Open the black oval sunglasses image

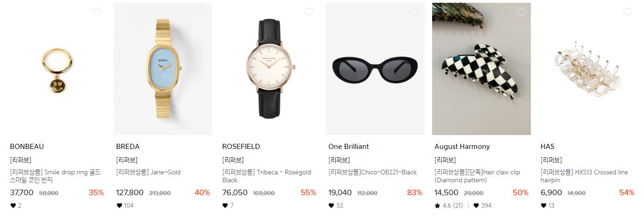pyautogui.click(x=375, y=69)
